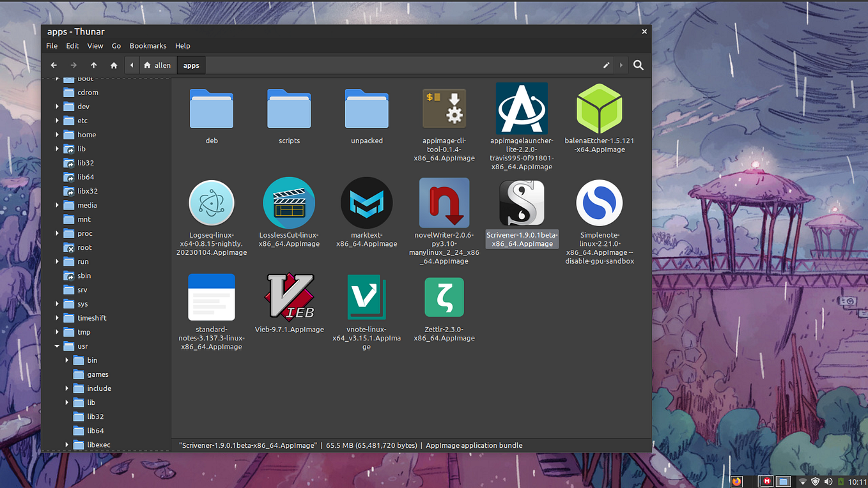The image size is (868, 488).
Task: Select the Simplenote AppImage
Action: click(x=599, y=202)
